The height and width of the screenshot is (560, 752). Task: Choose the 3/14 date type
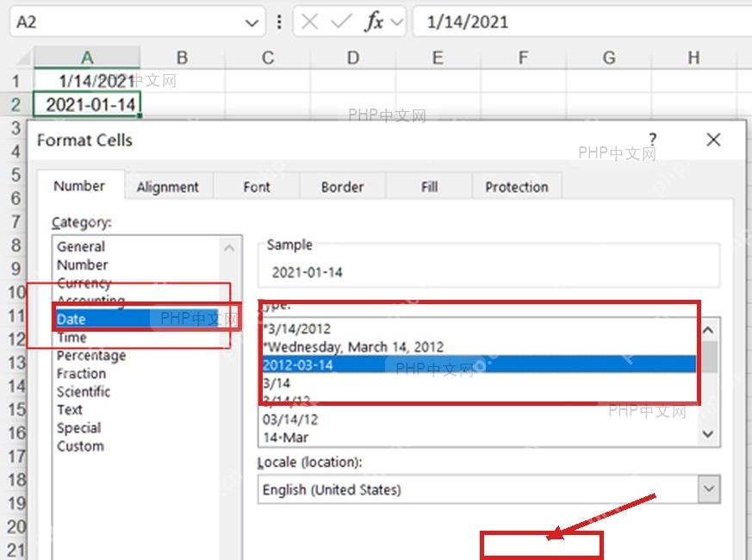tap(479, 383)
